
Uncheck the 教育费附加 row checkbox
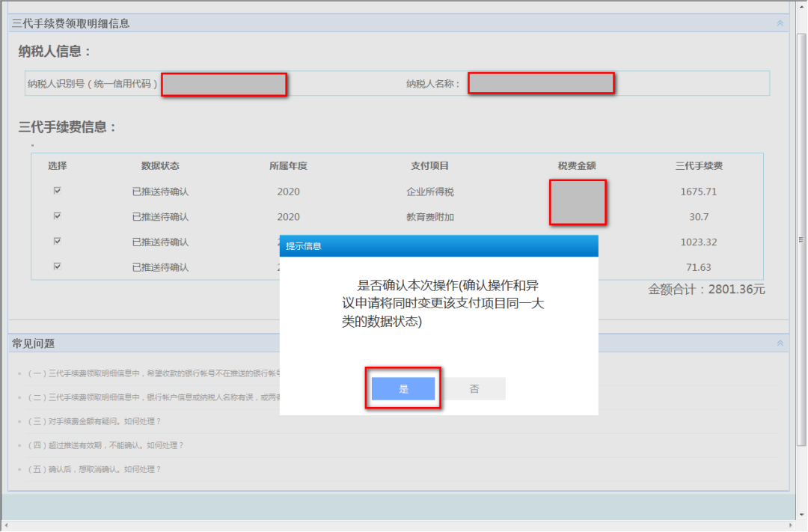tap(58, 216)
